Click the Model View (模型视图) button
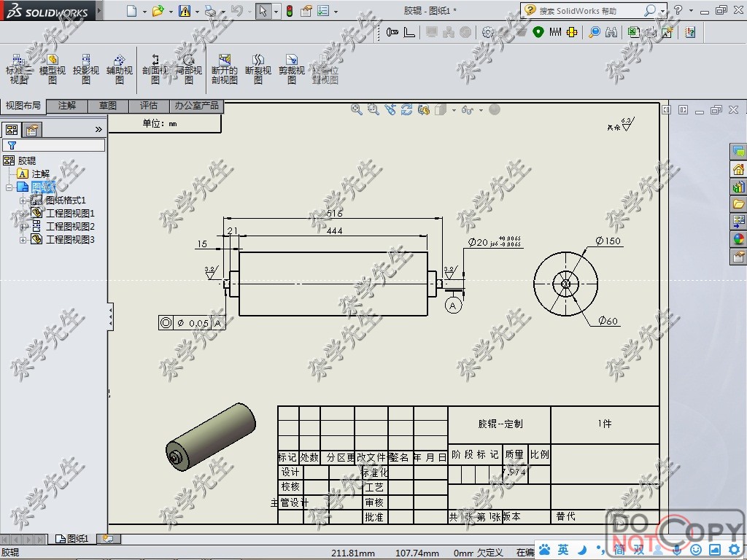747x560 pixels. [53, 69]
